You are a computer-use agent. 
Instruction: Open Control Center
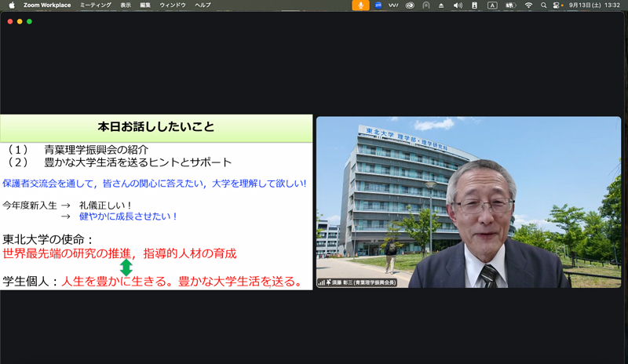(x=557, y=5)
